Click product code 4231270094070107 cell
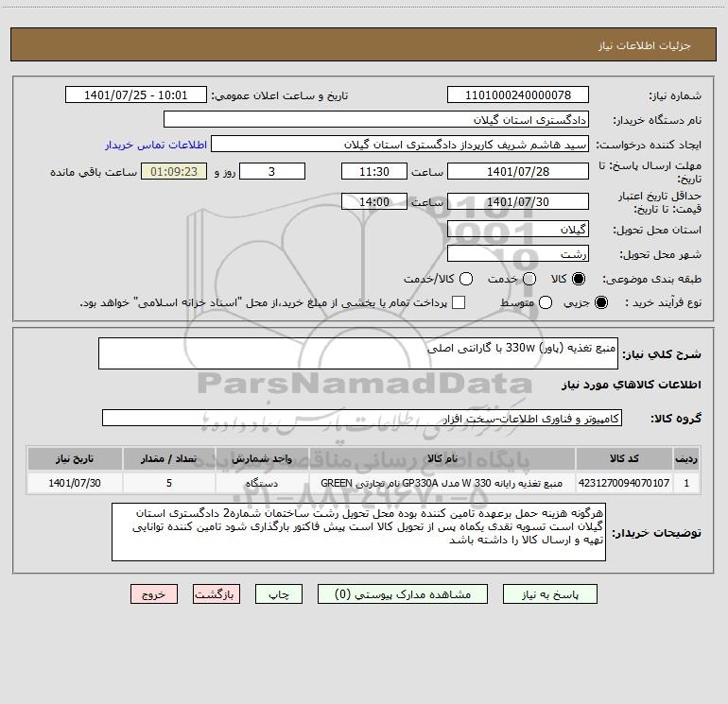The image size is (728, 704). tap(624, 483)
